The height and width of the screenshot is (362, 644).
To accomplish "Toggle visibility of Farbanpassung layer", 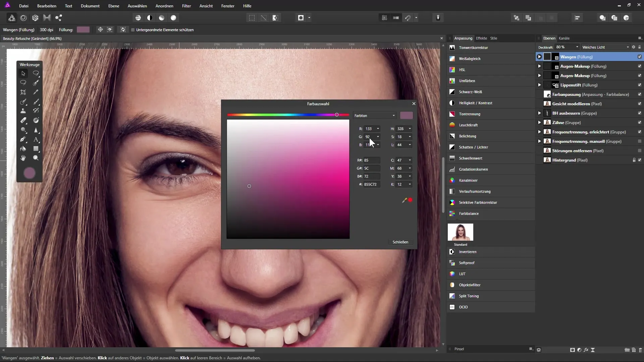I will [x=640, y=95].
